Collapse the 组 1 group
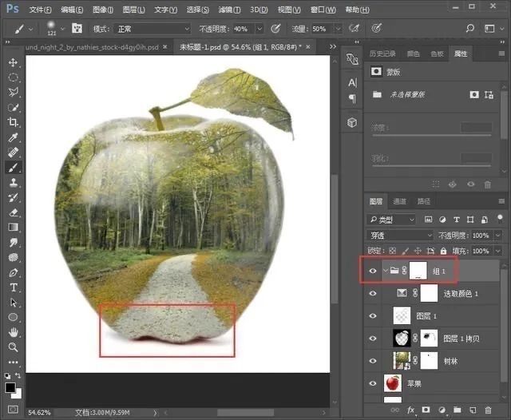 384,271
